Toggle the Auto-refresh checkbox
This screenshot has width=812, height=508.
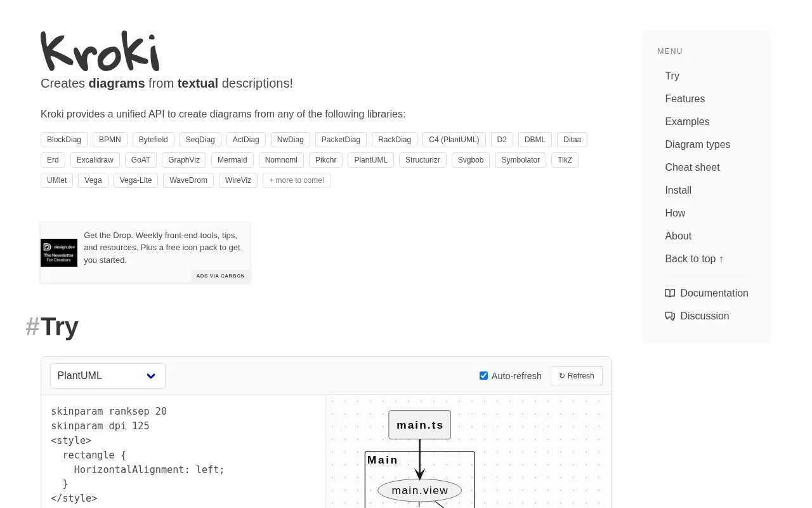[x=483, y=376]
